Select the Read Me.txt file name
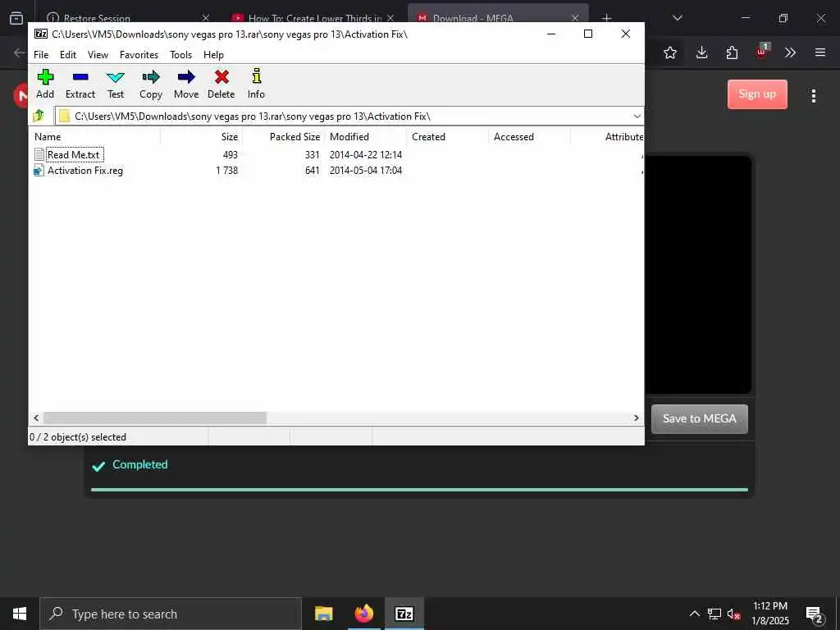This screenshot has width=840, height=630. tap(73, 155)
